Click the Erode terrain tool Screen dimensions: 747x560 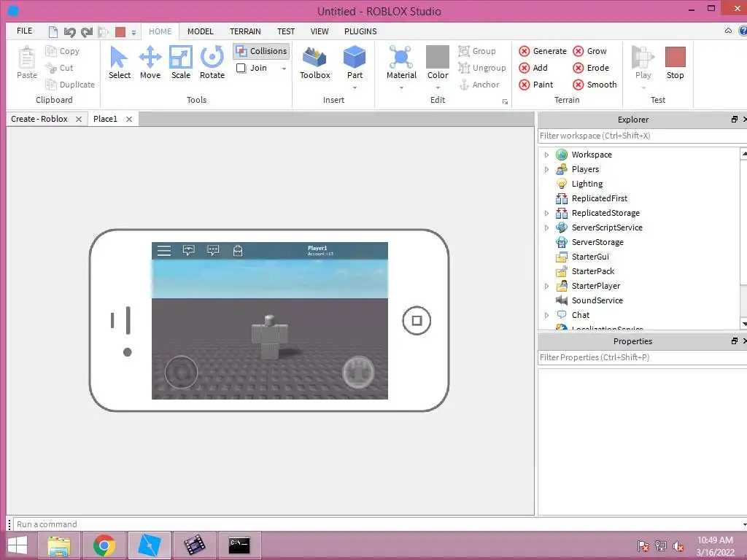(591, 68)
